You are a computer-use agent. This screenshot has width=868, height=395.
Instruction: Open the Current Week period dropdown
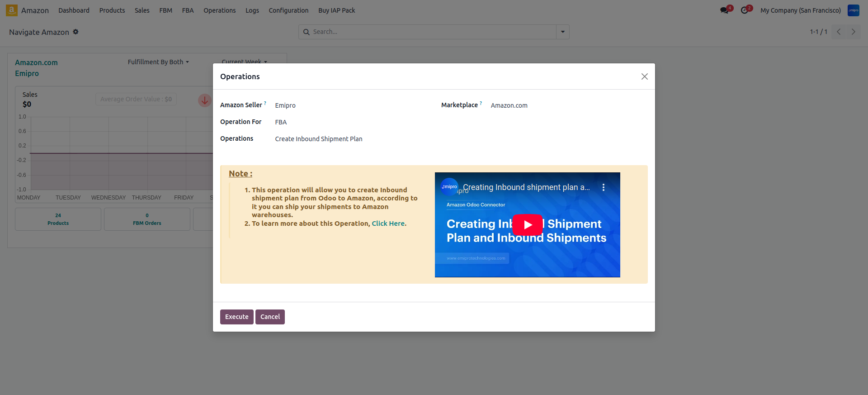pyautogui.click(x=244, y=61)
